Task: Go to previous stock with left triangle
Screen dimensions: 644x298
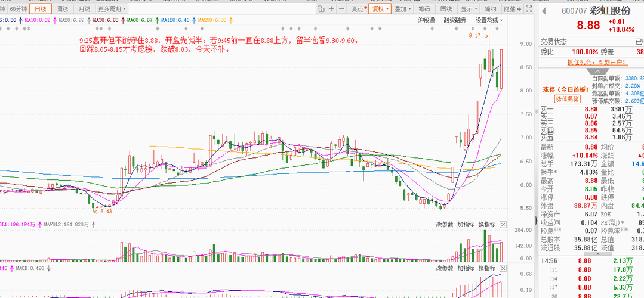Action: (544, 11)
